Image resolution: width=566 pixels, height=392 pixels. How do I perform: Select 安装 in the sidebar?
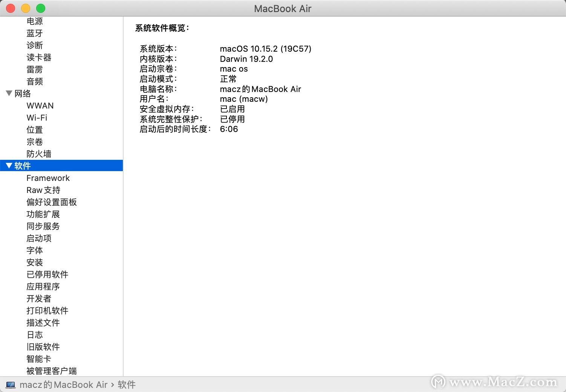pyautogui.click(x=35, y=262)
